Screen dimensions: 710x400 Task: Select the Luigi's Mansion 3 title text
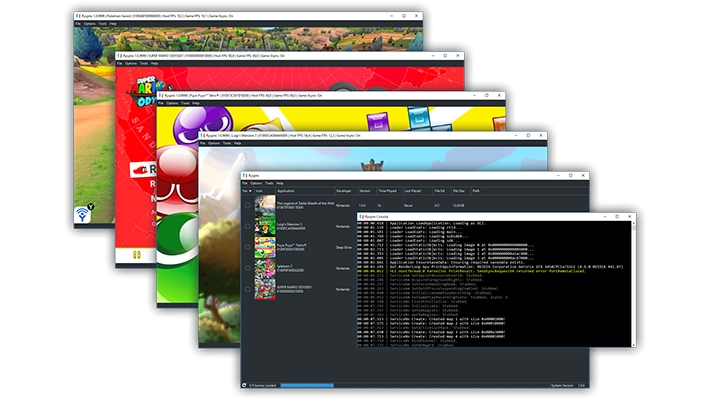point(290,224)
